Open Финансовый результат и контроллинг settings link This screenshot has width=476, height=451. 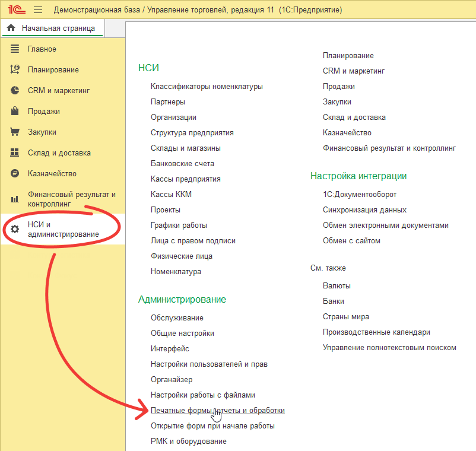pos(389,148)
